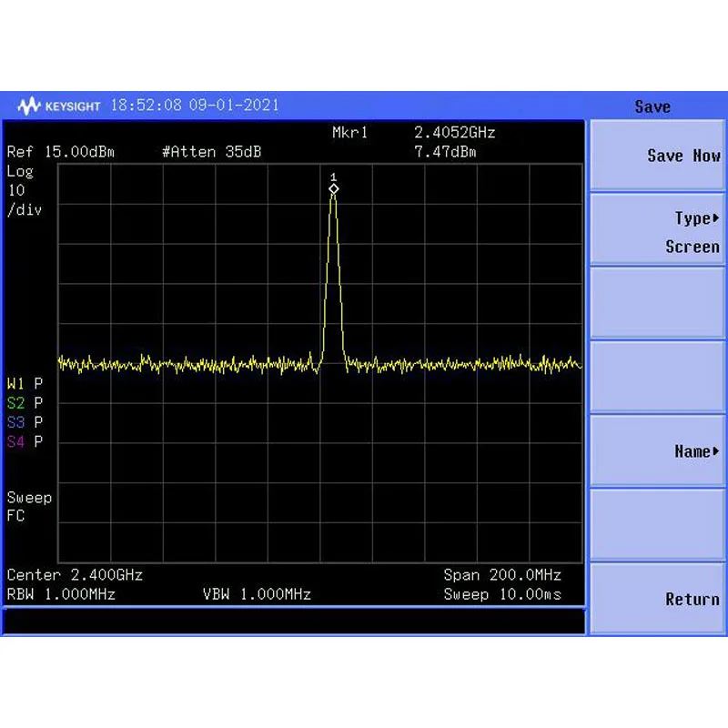This screenshot has height=728, width=728.
Task: Click the S3 trace indicator
Action: 25,422
